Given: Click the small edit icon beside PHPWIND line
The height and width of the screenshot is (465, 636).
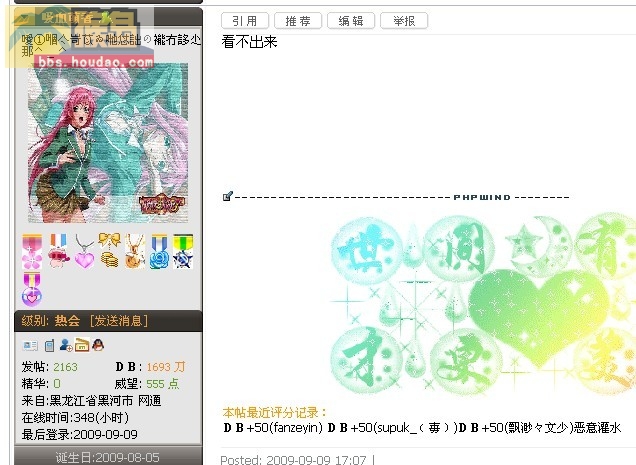Looking at the screenshot, I should tap(228, 196).
